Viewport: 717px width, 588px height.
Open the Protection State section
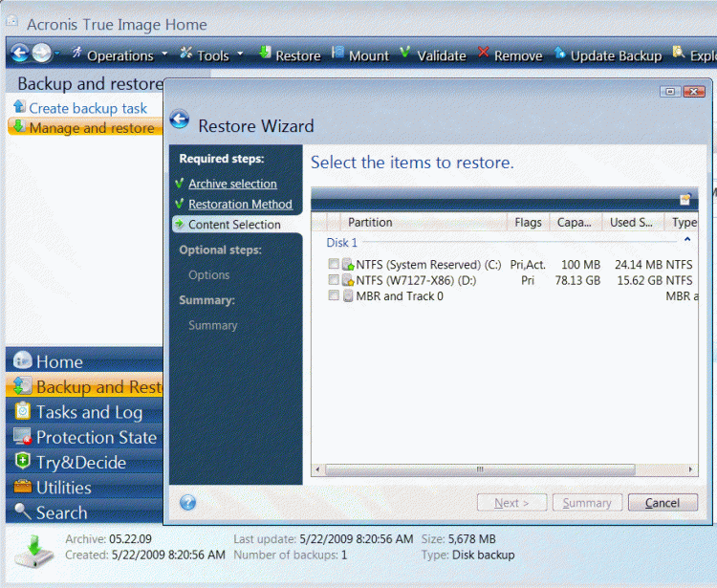tap(84, 437)
